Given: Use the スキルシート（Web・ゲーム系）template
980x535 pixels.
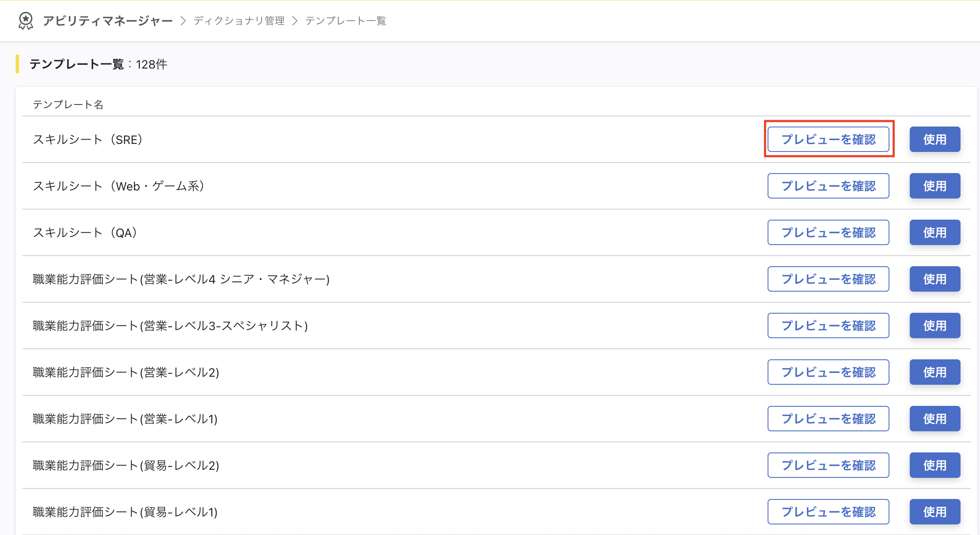Looking at the screenshot, I should pyautogui.click(x=935, y=186).
